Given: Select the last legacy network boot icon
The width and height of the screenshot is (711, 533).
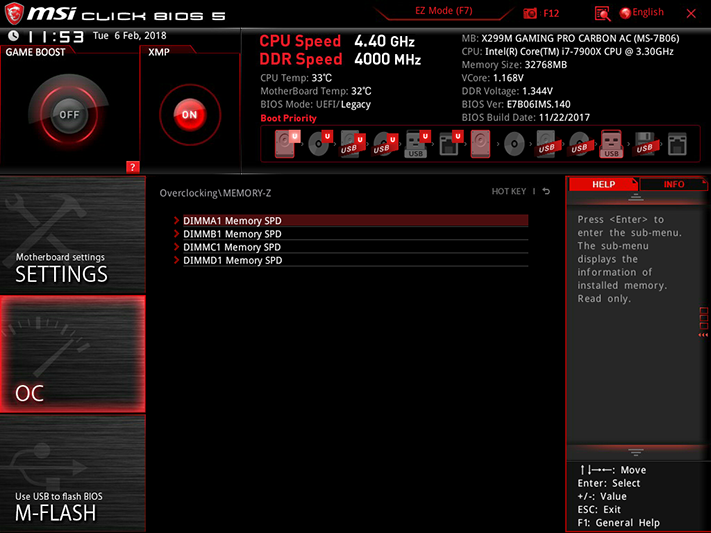Looking at the screenshot, I should click(677, 144).
